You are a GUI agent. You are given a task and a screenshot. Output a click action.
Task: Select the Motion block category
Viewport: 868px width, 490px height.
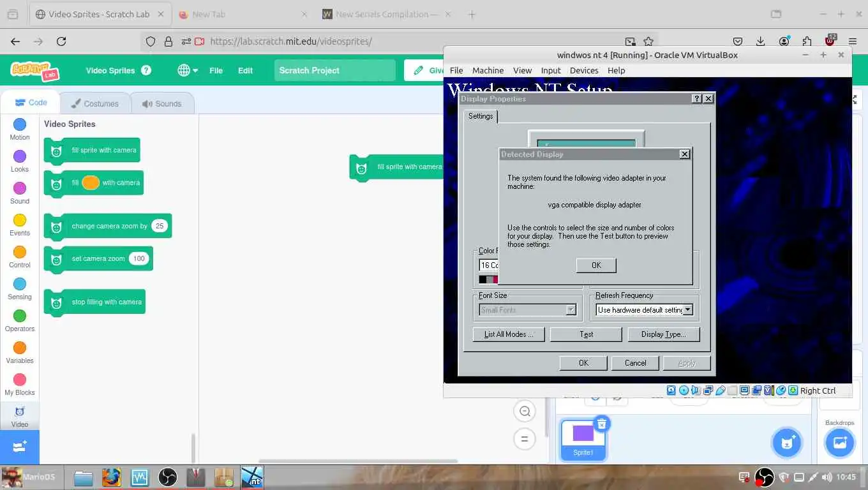pyautogui.click(x=20, y=130)
